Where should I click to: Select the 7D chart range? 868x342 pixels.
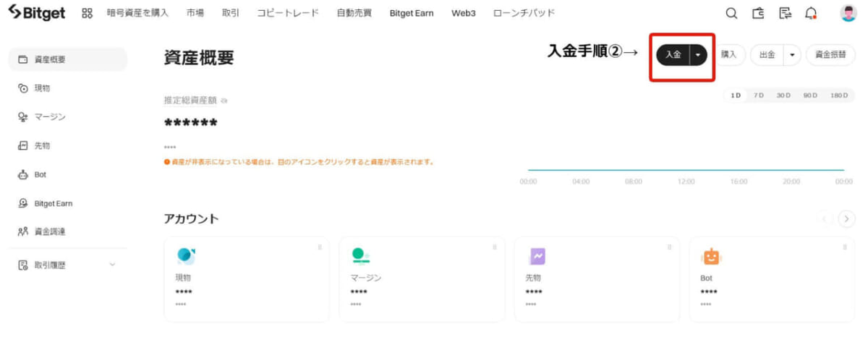[x=758, y=95]
